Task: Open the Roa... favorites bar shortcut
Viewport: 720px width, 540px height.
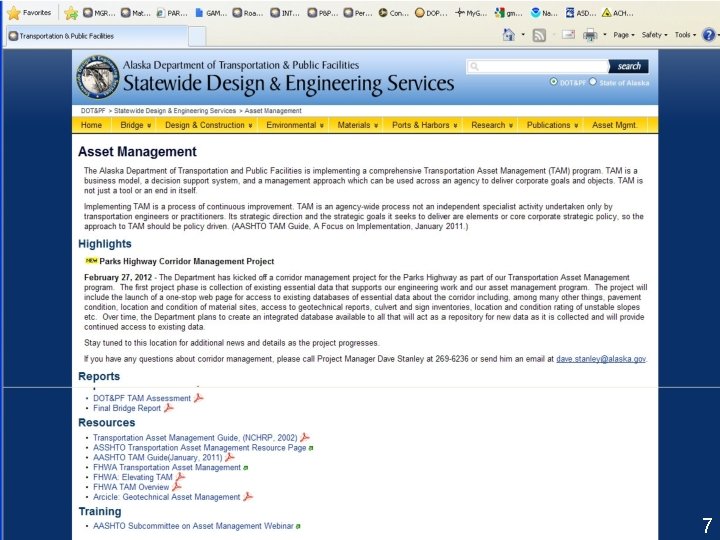Action: click(x=248, y=13)
